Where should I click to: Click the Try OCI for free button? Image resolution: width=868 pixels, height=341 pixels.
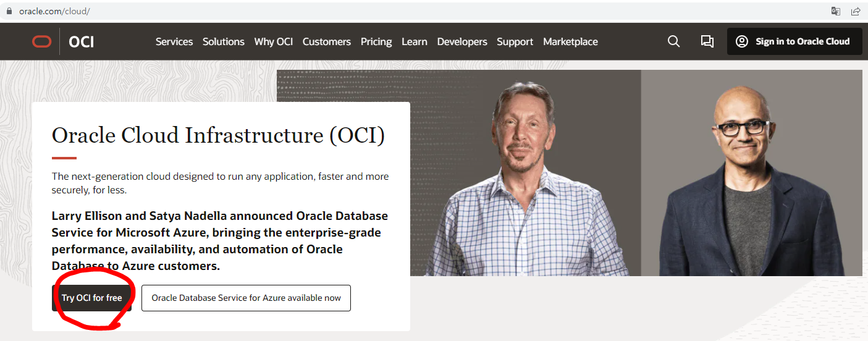91,298
